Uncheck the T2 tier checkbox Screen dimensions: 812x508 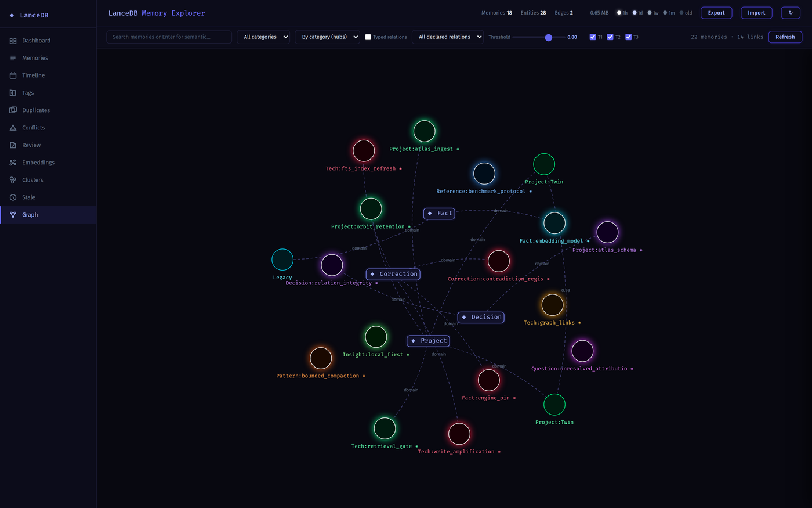coord(610,37)
